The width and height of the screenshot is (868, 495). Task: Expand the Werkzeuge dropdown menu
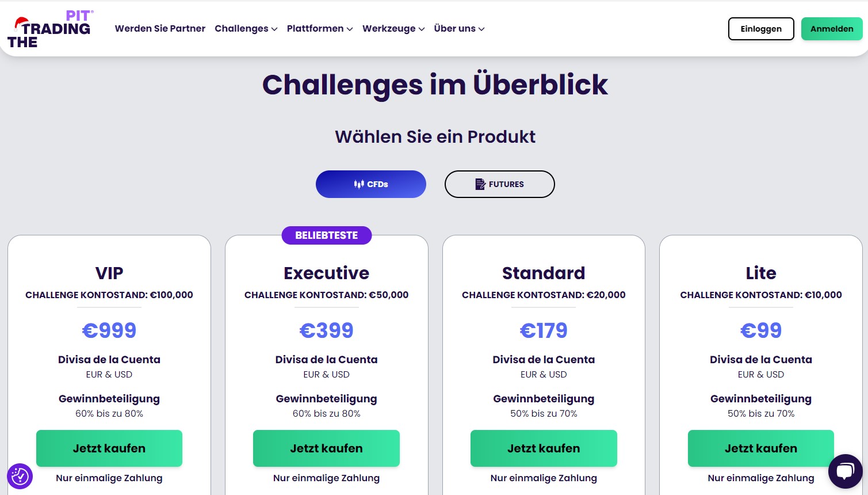click(x=393, y=29)
